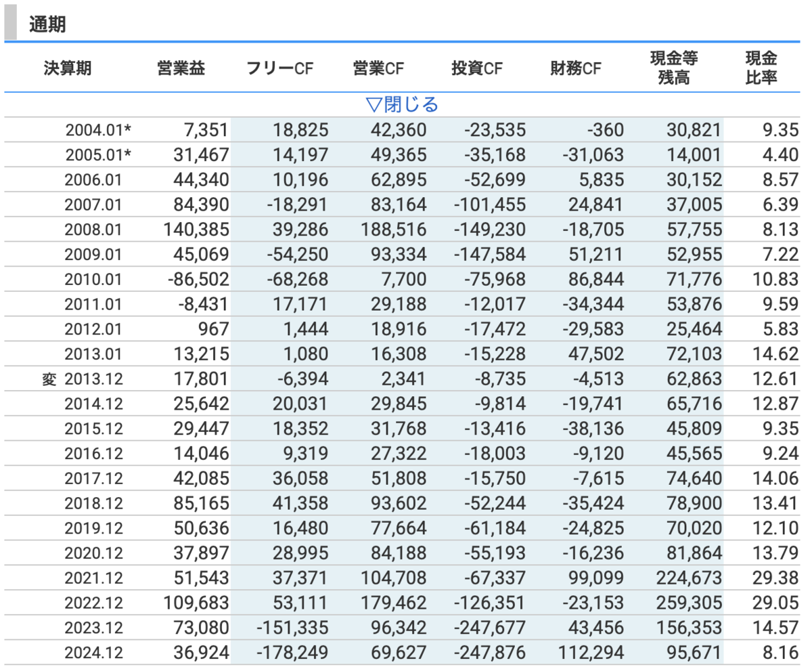
Task: Click financing CF value -360
Action: pyautogui.click(x=605, y=131)
